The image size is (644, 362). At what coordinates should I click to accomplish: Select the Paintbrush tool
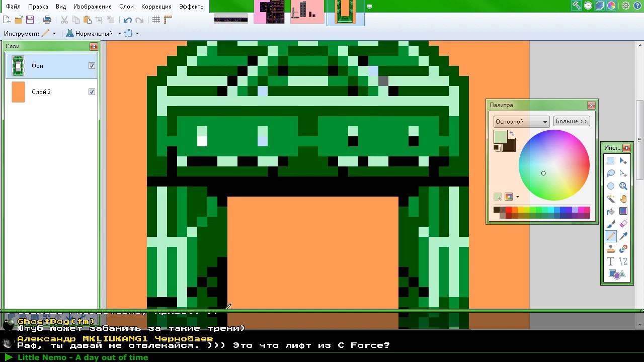point(610,224)
